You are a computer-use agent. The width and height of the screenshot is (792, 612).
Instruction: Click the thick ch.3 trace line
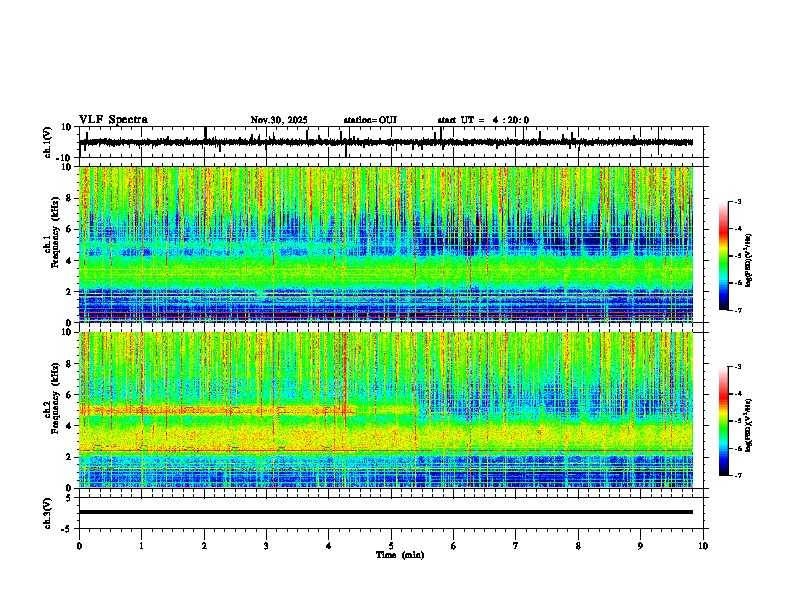point(386,512)
